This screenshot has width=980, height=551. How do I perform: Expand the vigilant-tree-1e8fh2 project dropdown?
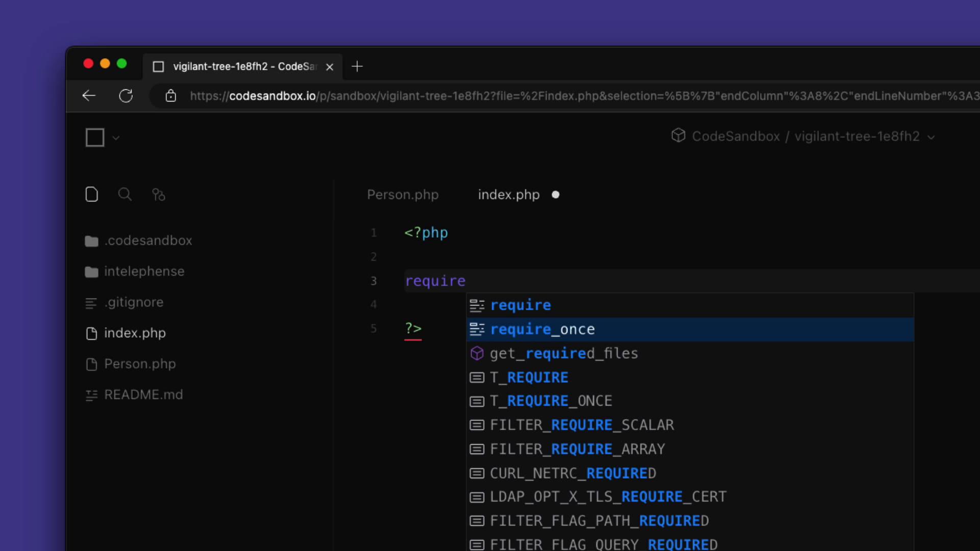(932, 137)
